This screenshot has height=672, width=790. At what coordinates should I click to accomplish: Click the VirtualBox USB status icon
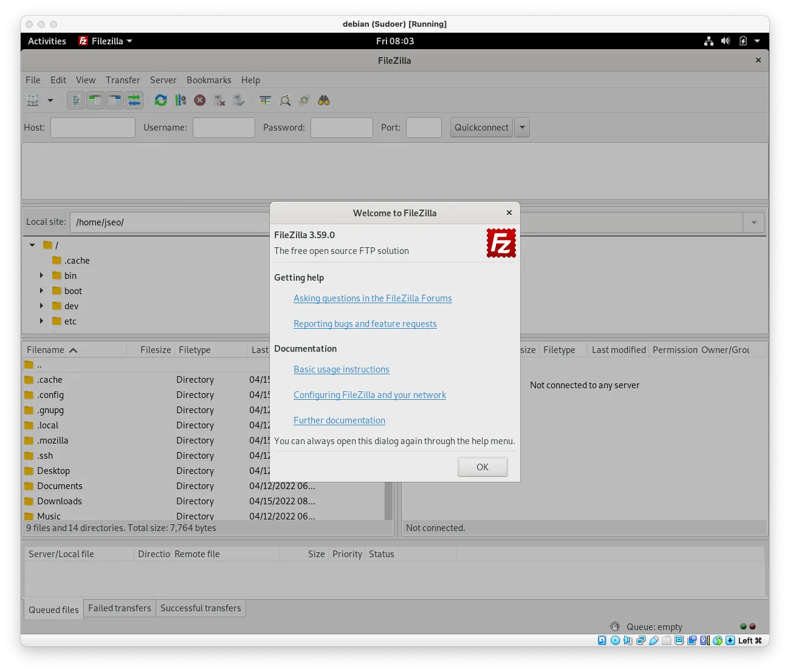click(653, 640)
